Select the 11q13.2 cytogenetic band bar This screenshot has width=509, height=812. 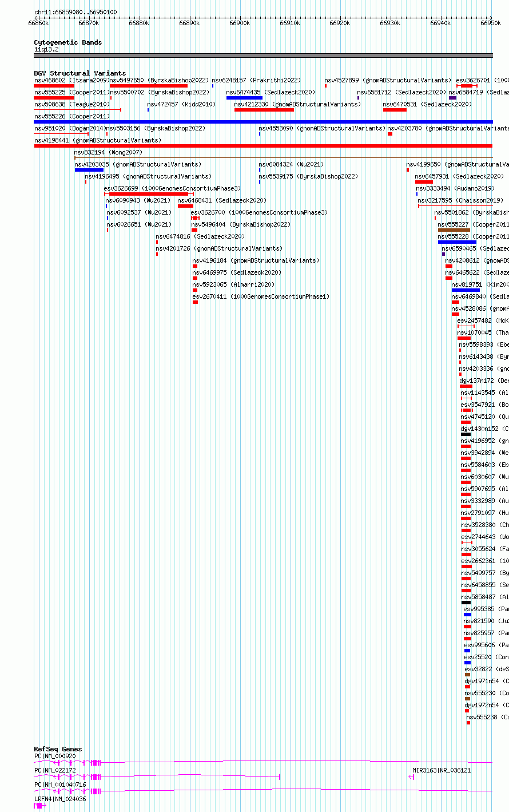[263, 56]
